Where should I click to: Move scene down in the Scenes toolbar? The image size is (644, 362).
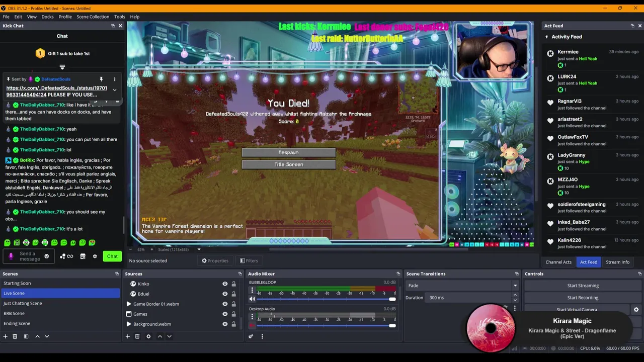(47, 336)
